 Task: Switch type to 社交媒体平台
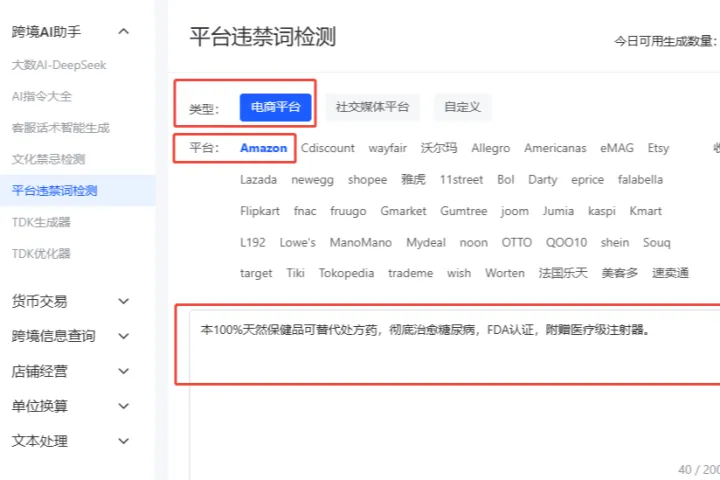pyautogui.click(x=372, y=107)
